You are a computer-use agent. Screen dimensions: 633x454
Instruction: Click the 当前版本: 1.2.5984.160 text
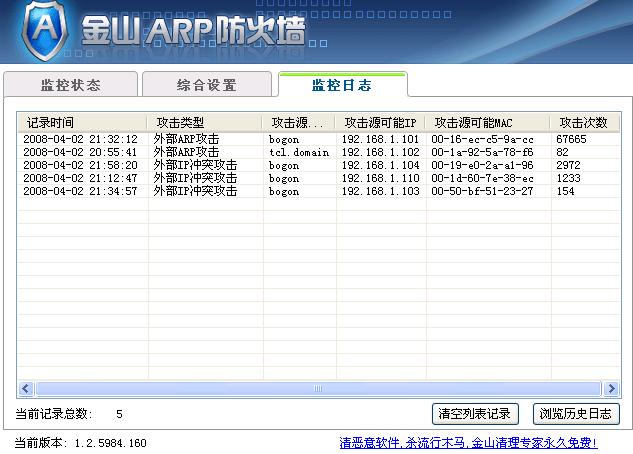pos(80,443)
